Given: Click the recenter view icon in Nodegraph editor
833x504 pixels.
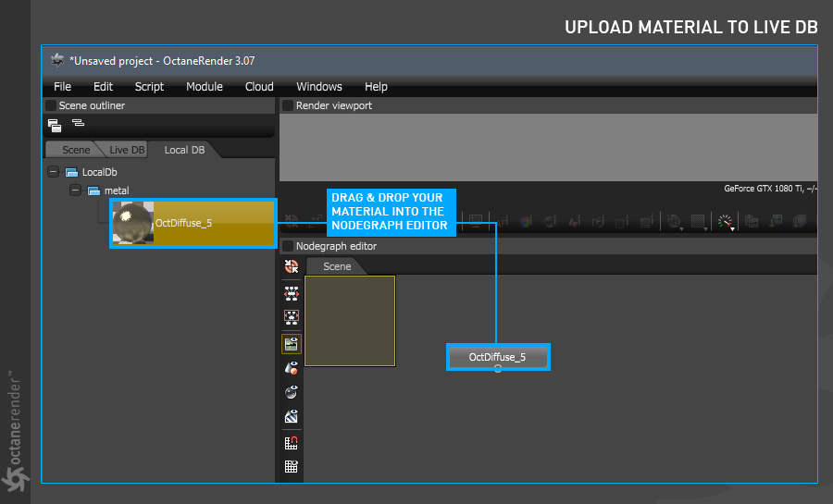Looking at the screenshot, I should click(292, 266).
